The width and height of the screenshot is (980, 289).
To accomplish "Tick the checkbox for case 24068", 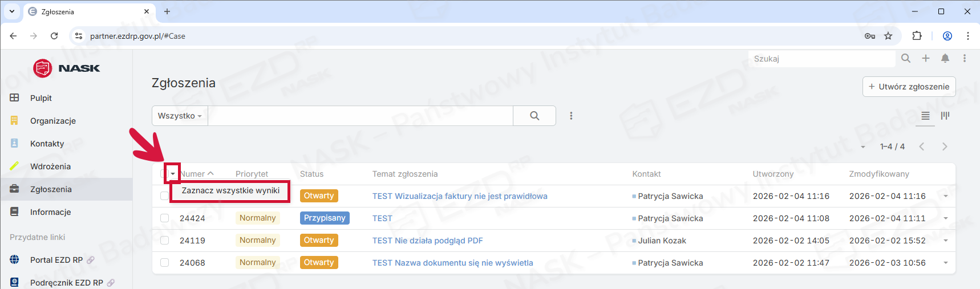I will pyautogui.click(x=164, y=263).
